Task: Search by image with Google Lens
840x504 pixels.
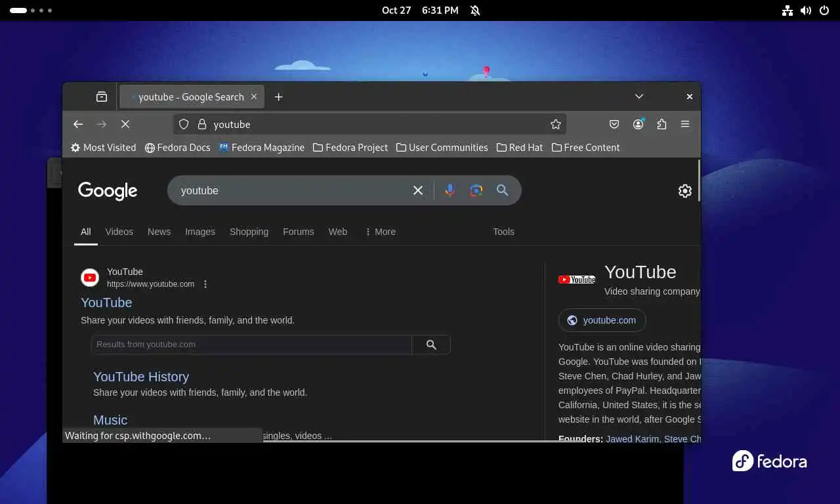Action: [476, 190]
